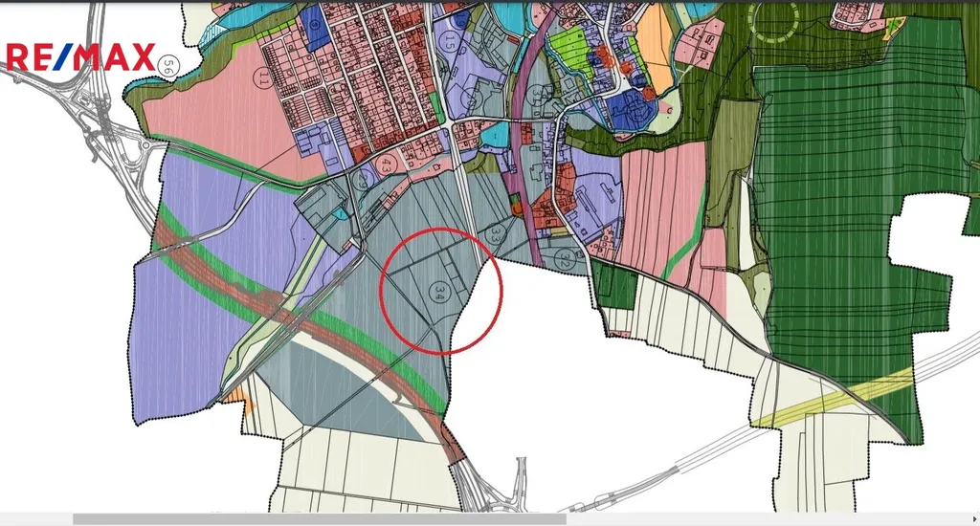The image size is (980, 526).
Task: Select the circled number 56 marker
Action: (x=168, y=65)
